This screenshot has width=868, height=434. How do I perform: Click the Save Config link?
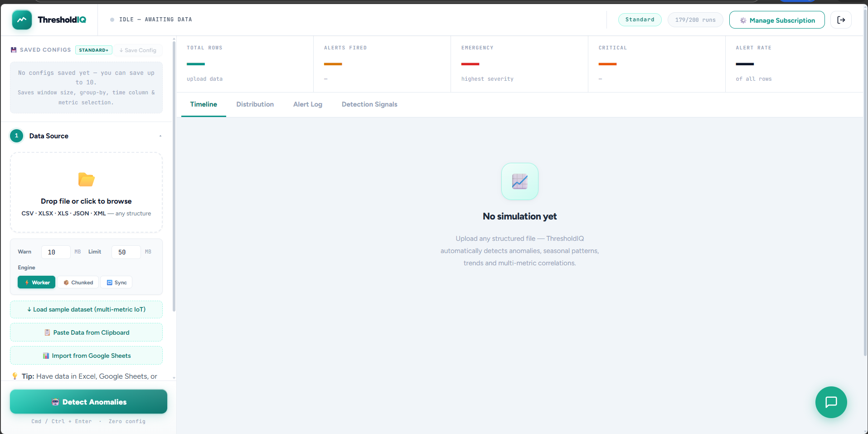click(138, 50)
